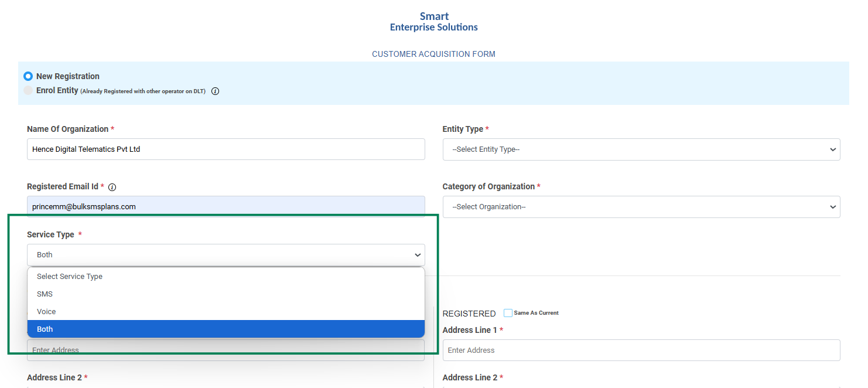Open the Category of Organization dropdown
This screenshot has height=388, width=868.
coord(641,206)
